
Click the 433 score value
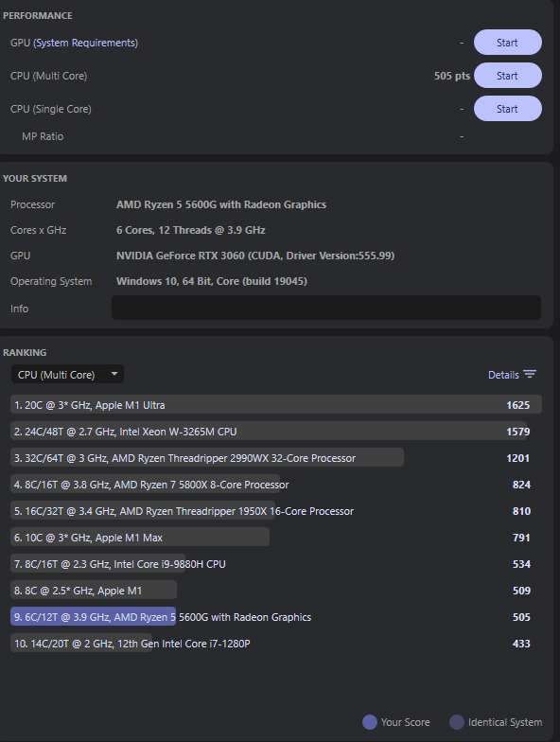(521, 644)
